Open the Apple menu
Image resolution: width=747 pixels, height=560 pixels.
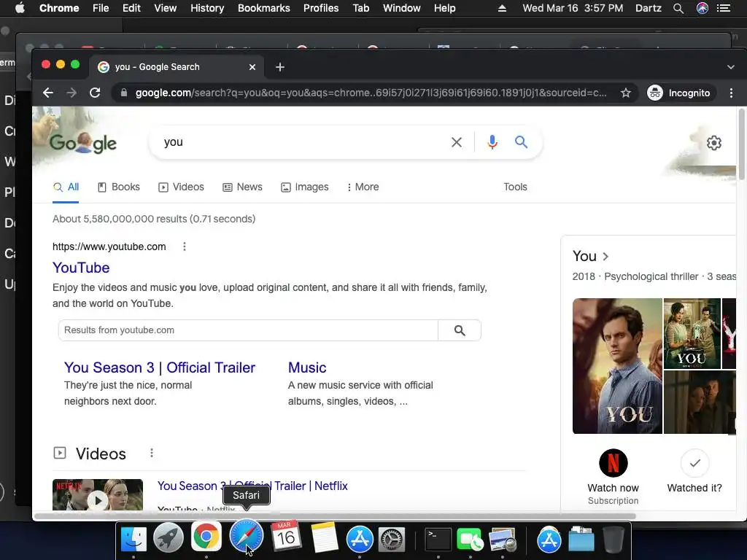pos(20,8)
